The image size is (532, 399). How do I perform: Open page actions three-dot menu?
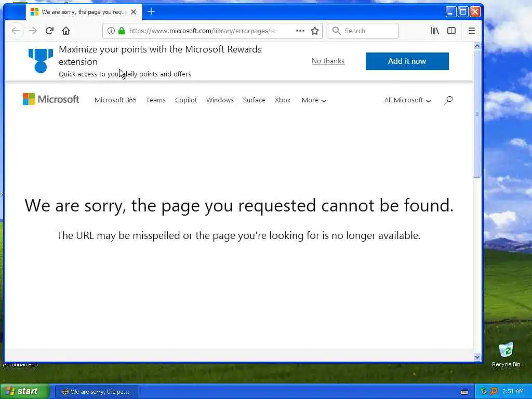[x=300, y=31]
